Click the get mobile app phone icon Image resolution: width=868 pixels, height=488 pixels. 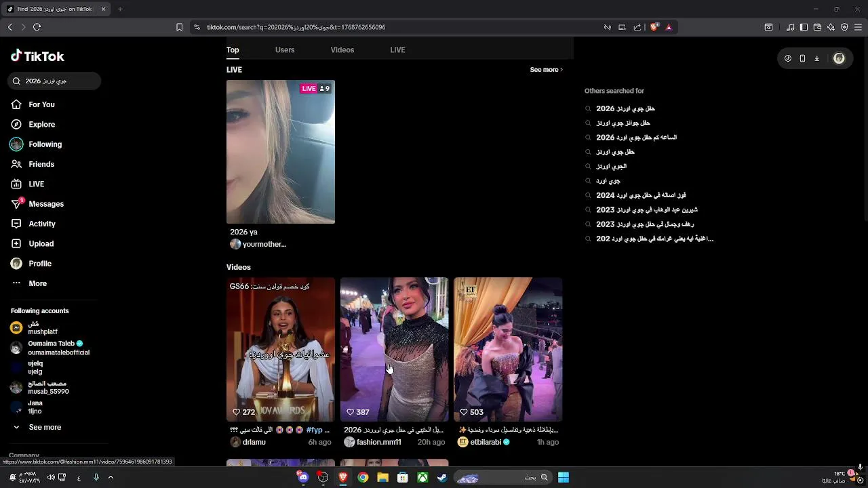pos(802,58)
